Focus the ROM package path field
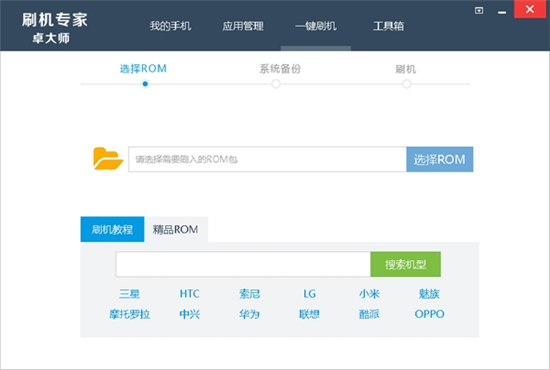550x370 pixels. pos(267,159)
